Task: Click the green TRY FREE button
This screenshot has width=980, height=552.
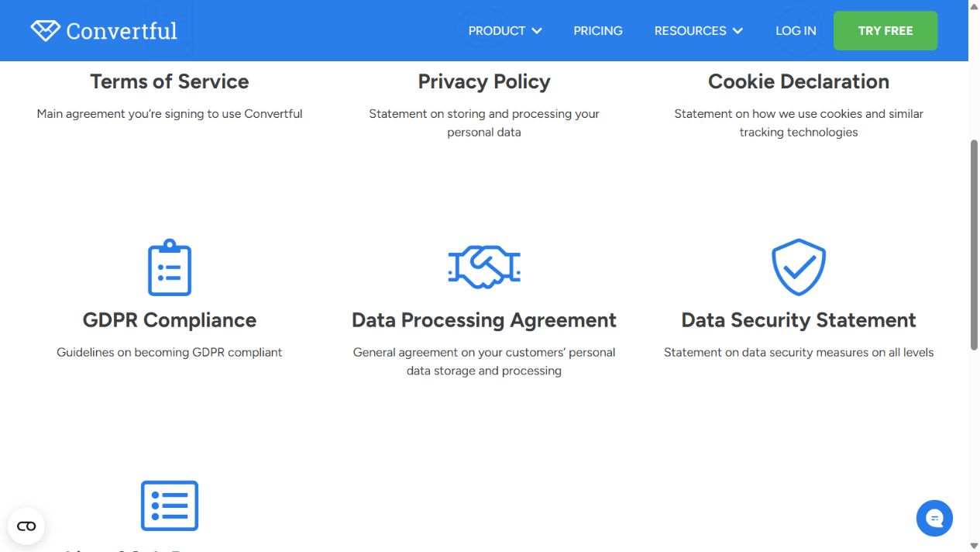Action: (885, 31)
